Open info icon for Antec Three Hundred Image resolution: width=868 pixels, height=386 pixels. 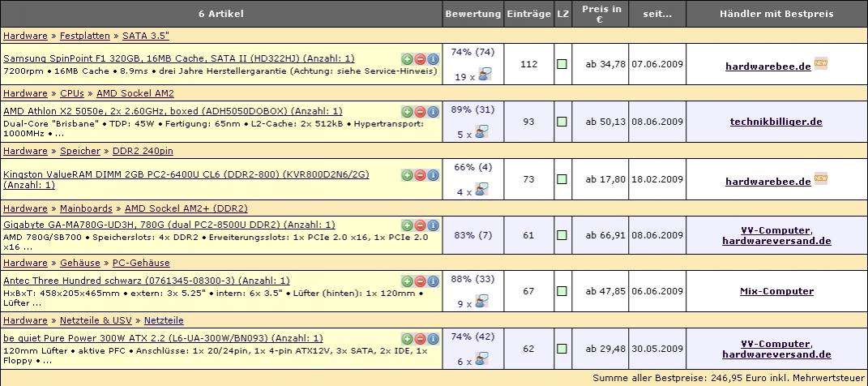coord(433,281)
